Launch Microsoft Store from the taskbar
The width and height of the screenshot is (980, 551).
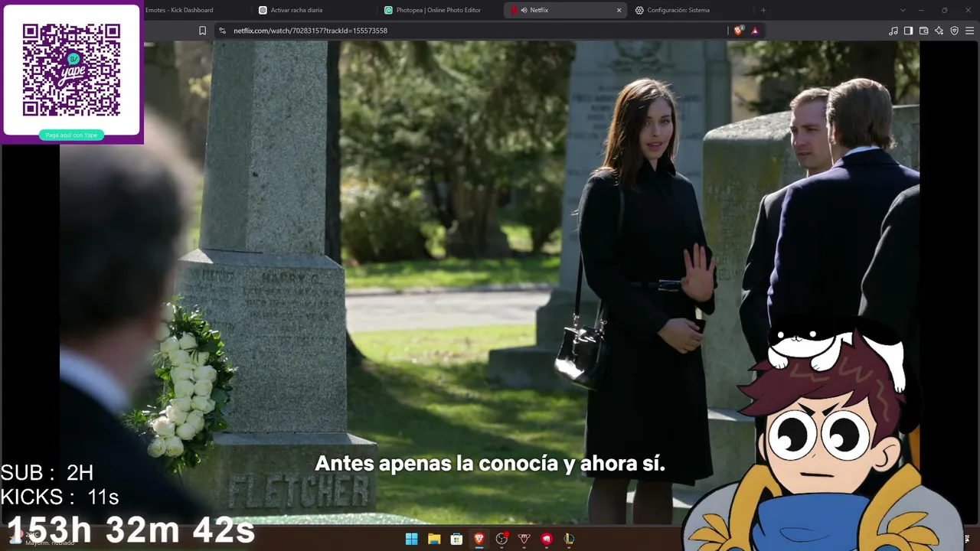click(456, 539)
